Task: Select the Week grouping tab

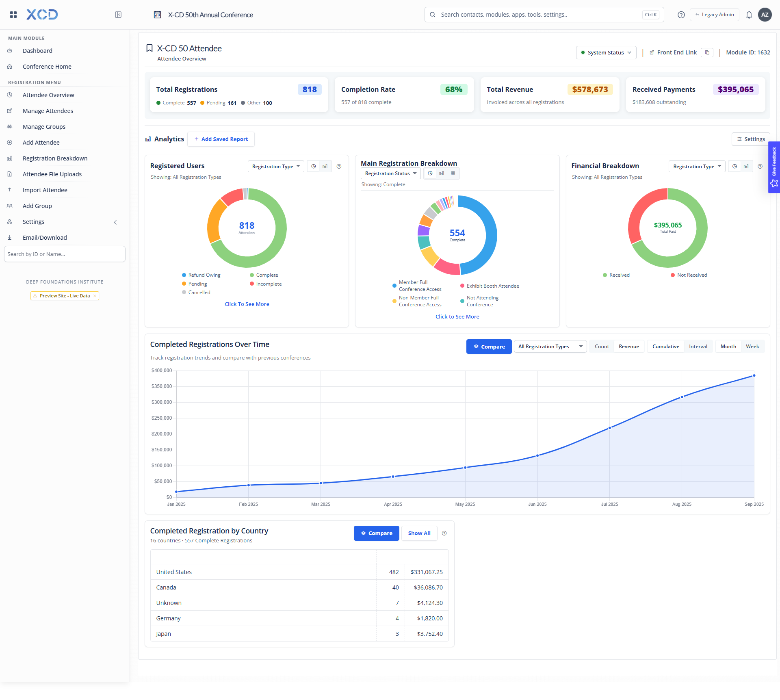Action: (752, 347)
